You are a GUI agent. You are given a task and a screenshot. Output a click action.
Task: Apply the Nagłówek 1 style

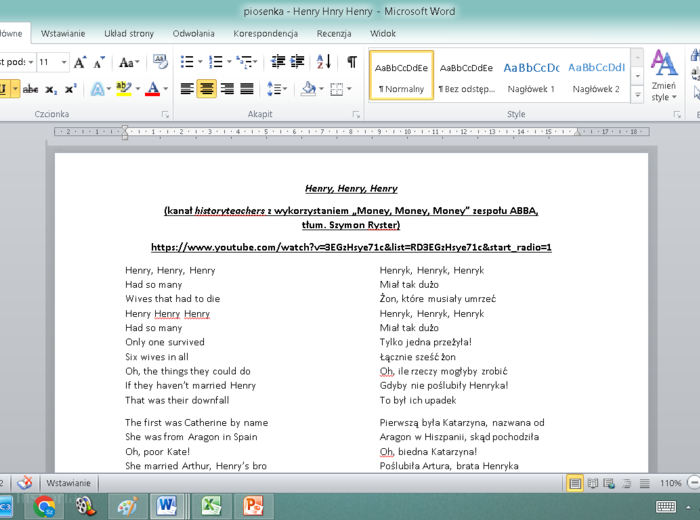[x=530, y=76]
